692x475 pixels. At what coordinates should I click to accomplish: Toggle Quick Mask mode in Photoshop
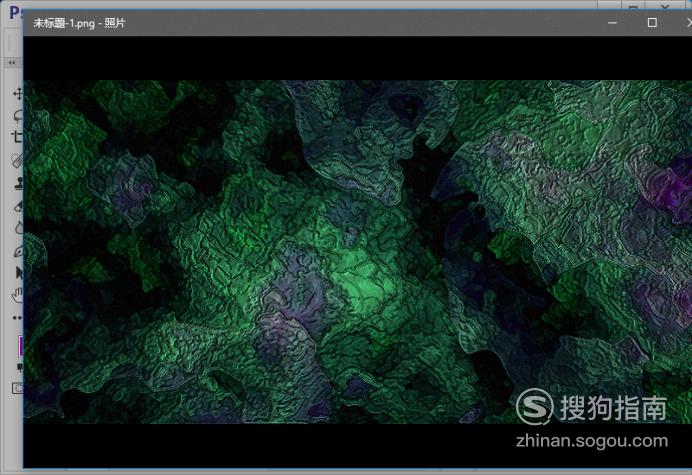pyautogui.click(x=17, y=388)
